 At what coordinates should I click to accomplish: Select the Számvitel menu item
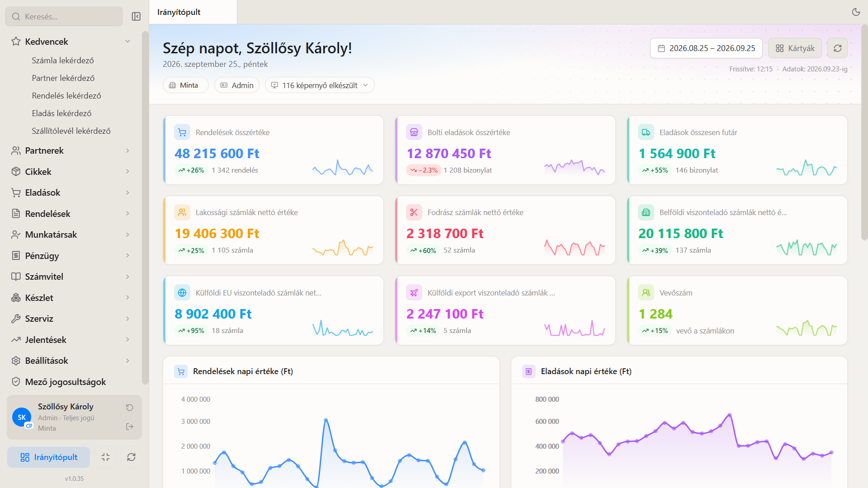point(71,277)
